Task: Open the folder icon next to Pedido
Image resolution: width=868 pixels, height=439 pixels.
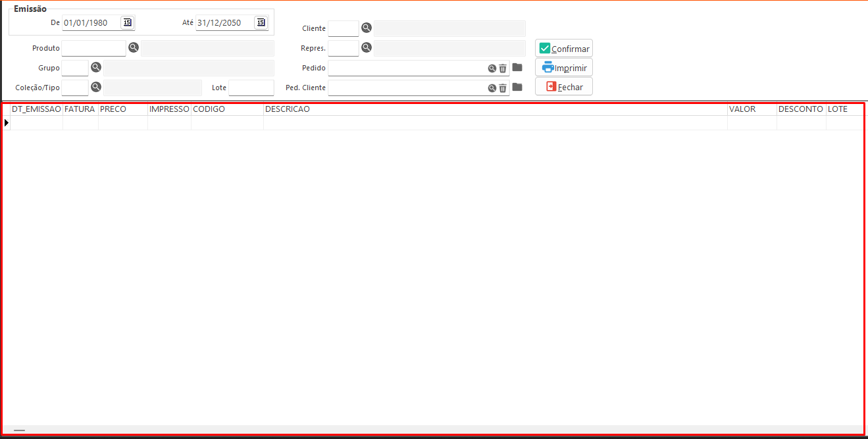Action: pyautogui.click(x=517, y=67)
